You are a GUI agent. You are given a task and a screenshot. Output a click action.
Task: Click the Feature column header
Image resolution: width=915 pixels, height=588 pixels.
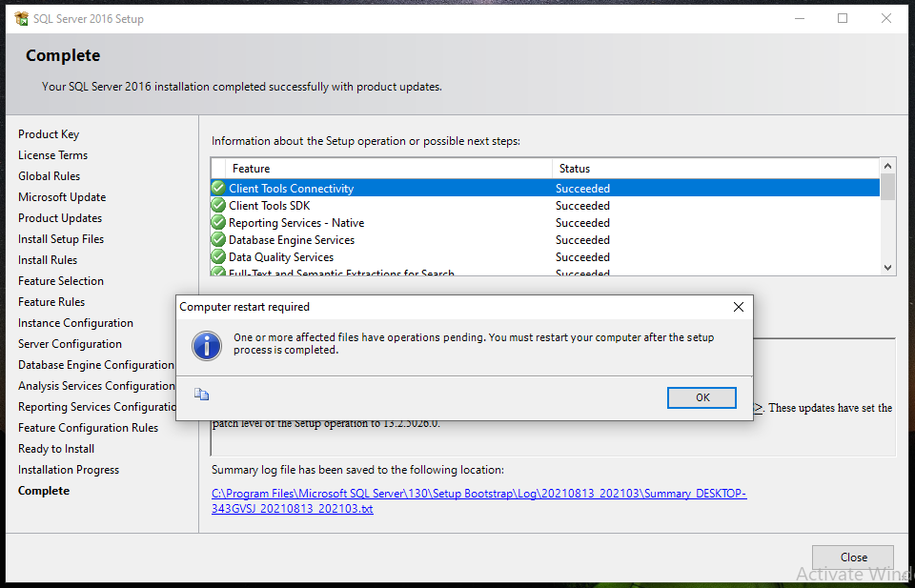[389, 169]
